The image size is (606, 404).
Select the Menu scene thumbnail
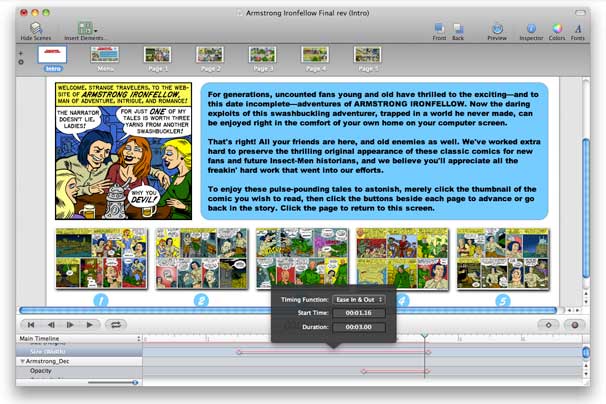pos(105,55)
